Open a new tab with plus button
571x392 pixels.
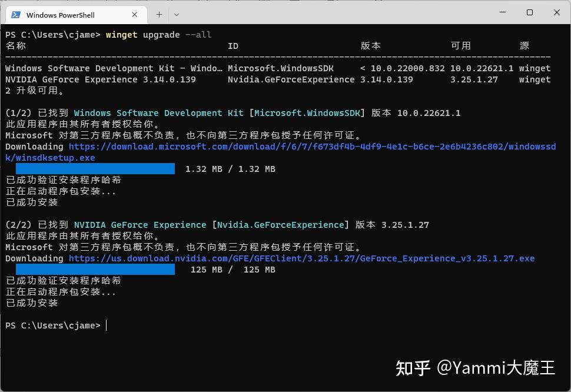159,15
